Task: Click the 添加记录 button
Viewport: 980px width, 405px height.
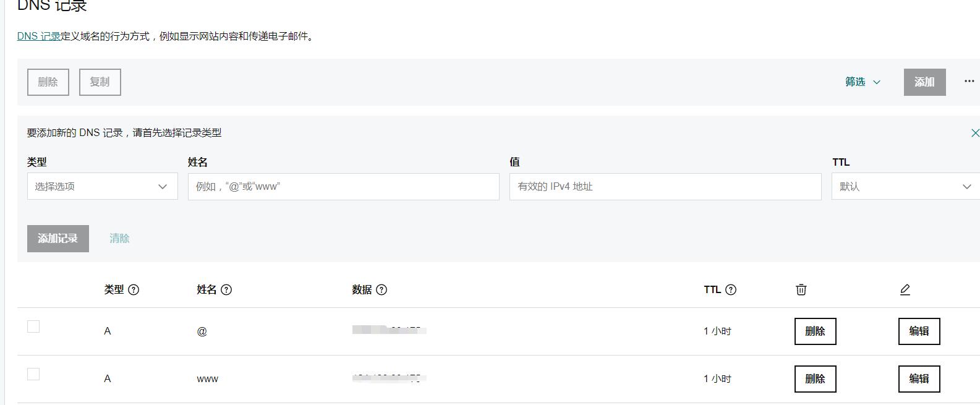Action: (x=58, y=239)
